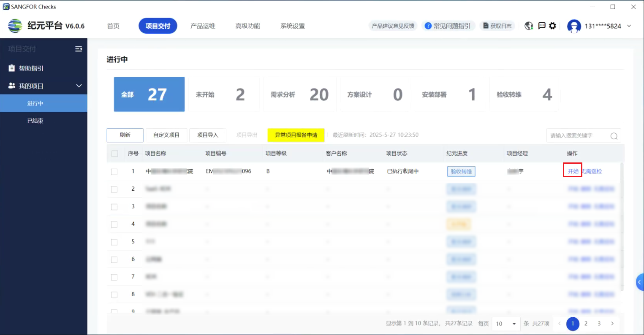Click the search keyword input field
The image size is (644, 335).
point(579,136)
